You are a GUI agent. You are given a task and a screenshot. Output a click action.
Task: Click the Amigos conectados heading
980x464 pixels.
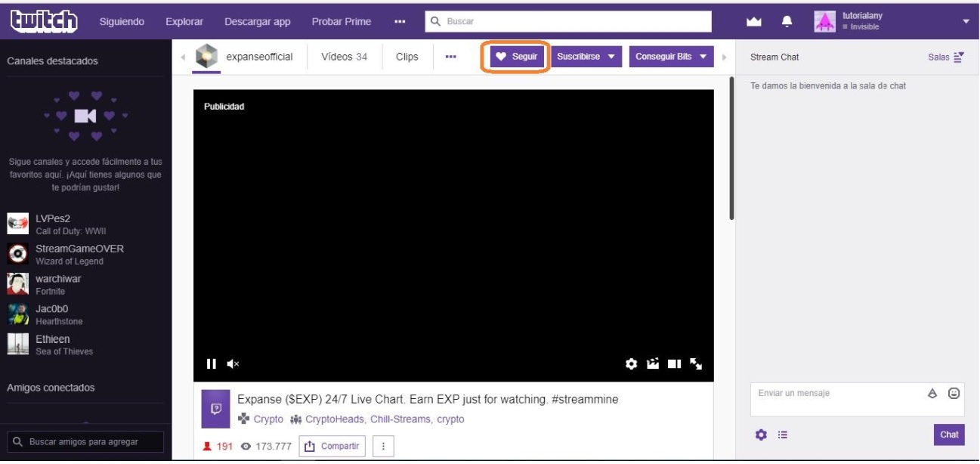(51, 388)
